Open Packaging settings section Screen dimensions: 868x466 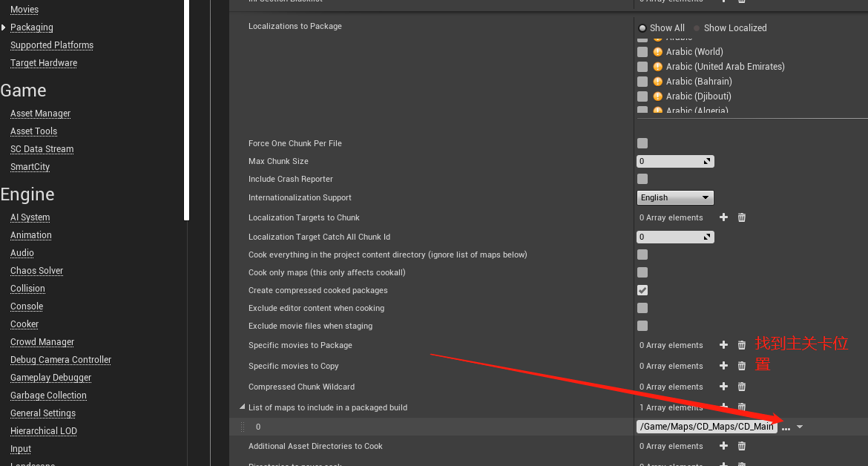click(32, 27)
